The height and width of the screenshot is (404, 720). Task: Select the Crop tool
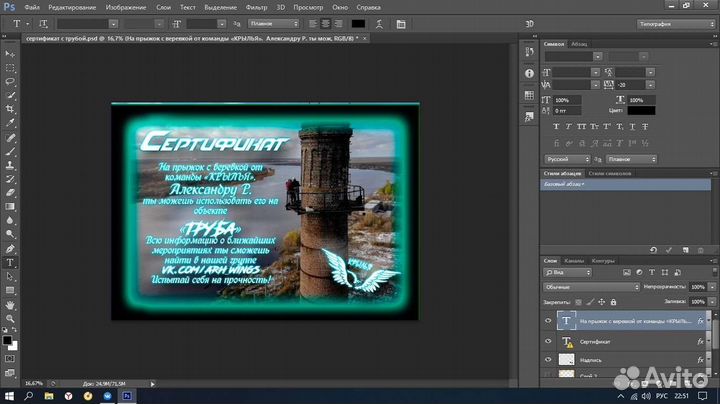coord(10,109)
